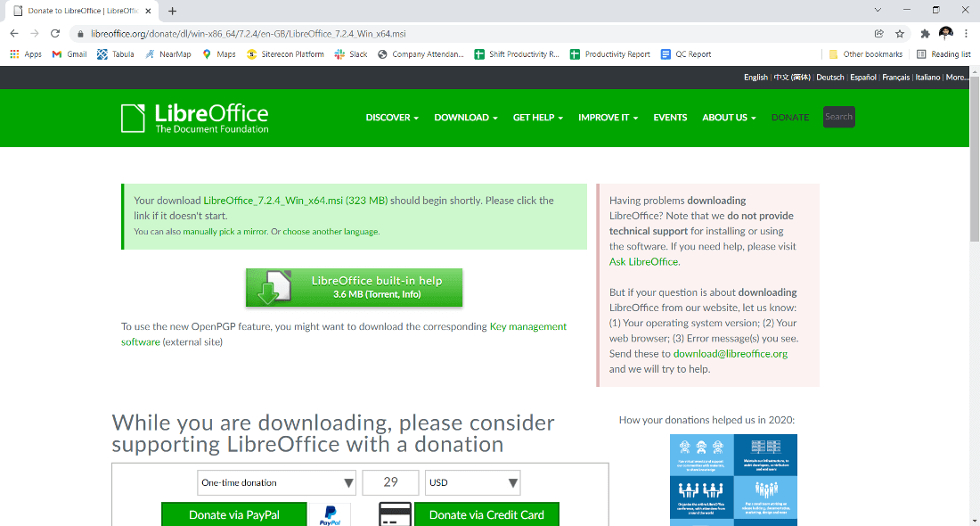Image resolution: width=980 pixels, height=526 pixels.
Task: Open QC Report bookmark
Action: [686, 54]
